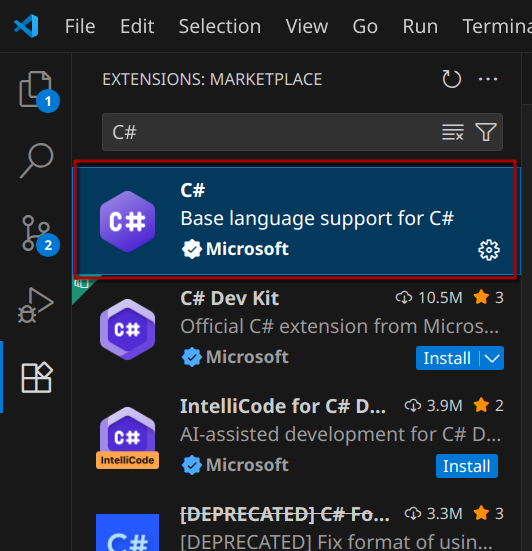The width and height of the screenshot is (532, 551).
Task: Select the IntelliCode for C# D... title
Action: (283, 406)
